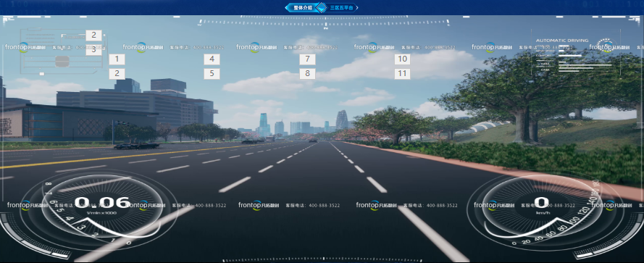The height and width of the screenshot is (263, 644).
Task: Select button 1 in the numbered grid
Action: coord(117,59)
